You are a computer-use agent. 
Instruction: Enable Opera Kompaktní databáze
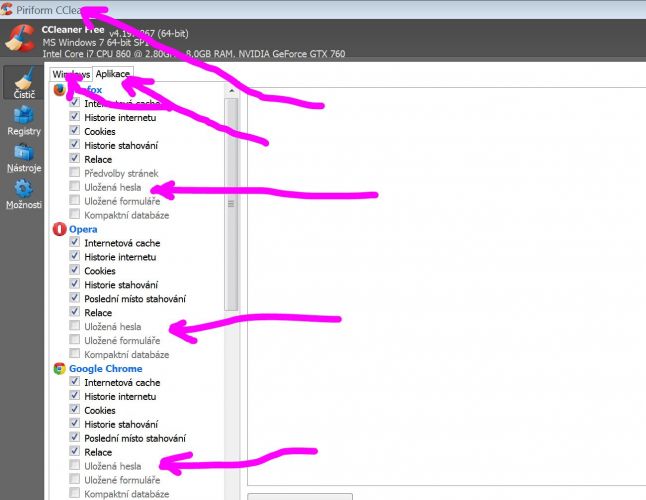click(75, 354)
